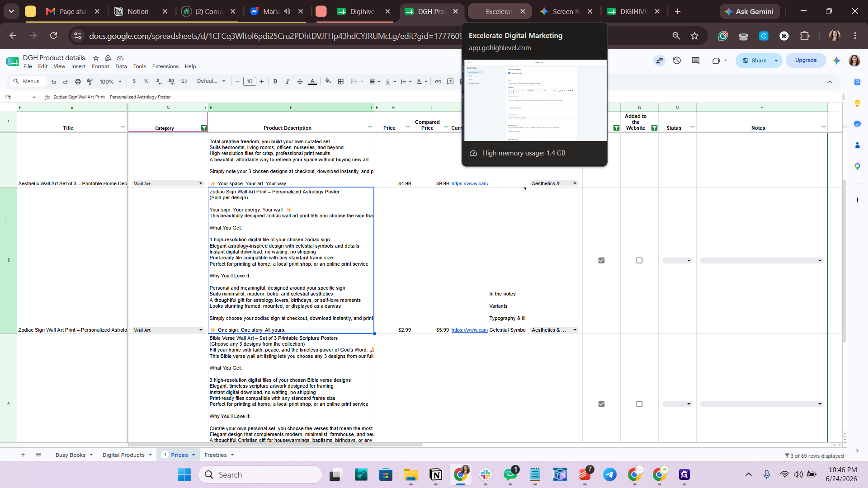868x488 pixels.
Task: Open the Insert menu
Action: [78, 66]
